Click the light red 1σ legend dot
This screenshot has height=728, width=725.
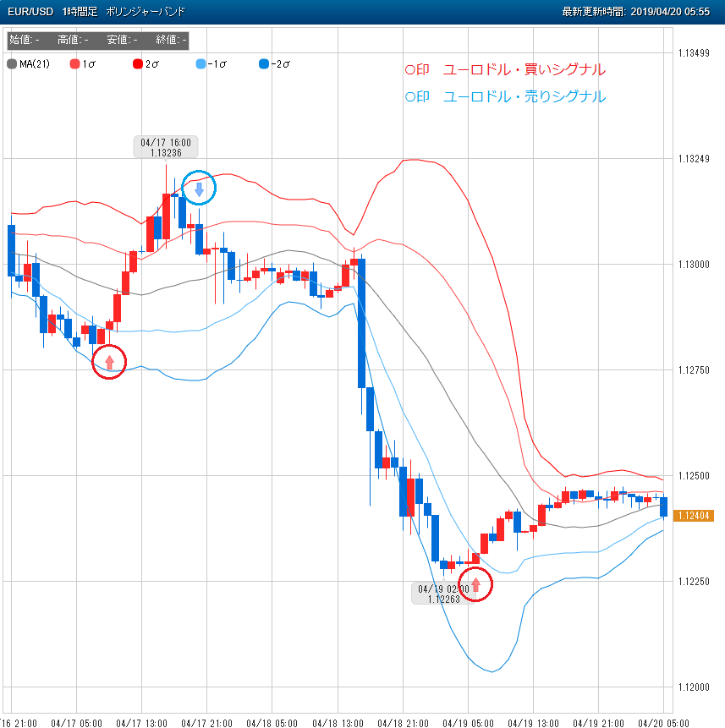click(x=74, y=64)
